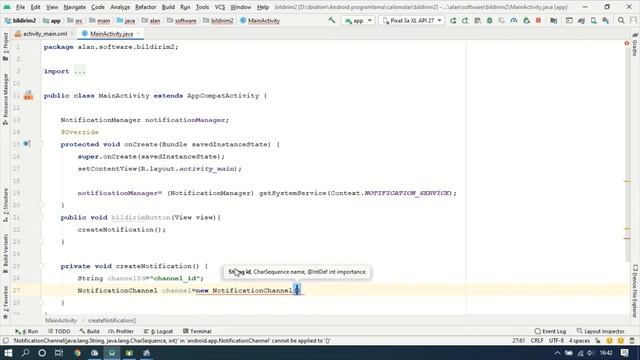Click the java breadcrumb folder
The height and width of the screenshot is (360, 640).
[126, 20]
